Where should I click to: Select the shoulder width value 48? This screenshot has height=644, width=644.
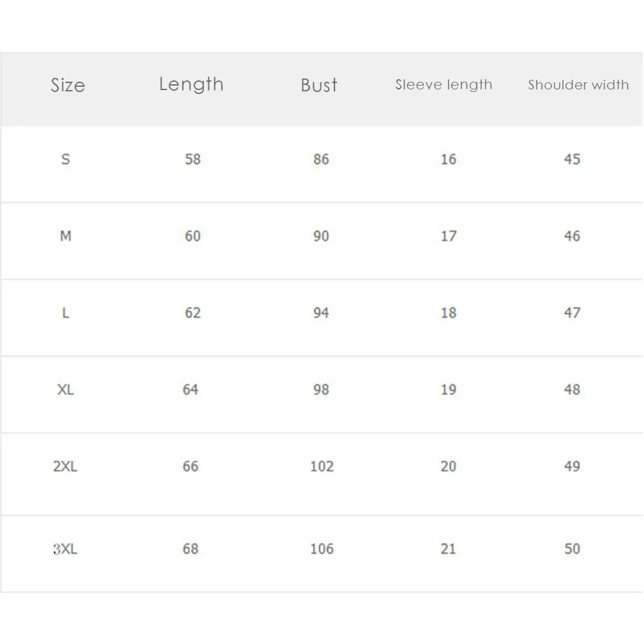click(572, 389)
